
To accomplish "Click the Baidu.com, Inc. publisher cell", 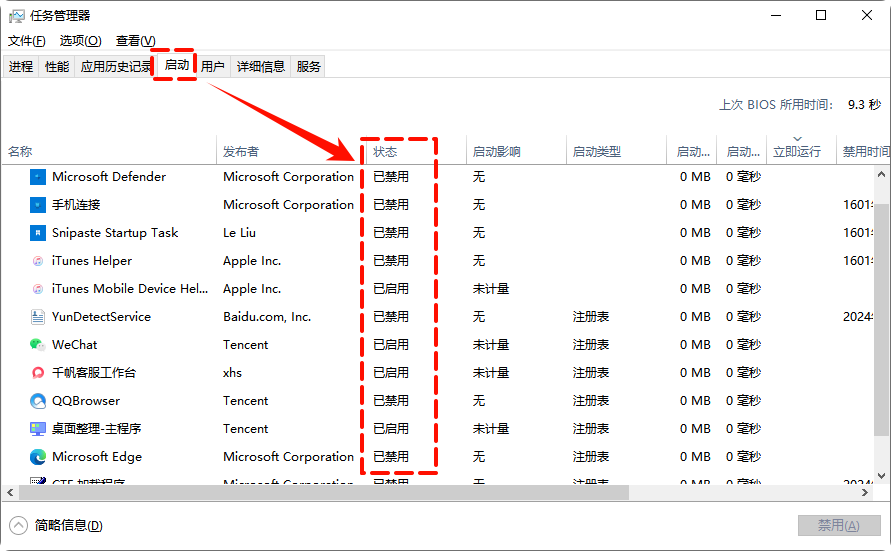I will 267,317.
